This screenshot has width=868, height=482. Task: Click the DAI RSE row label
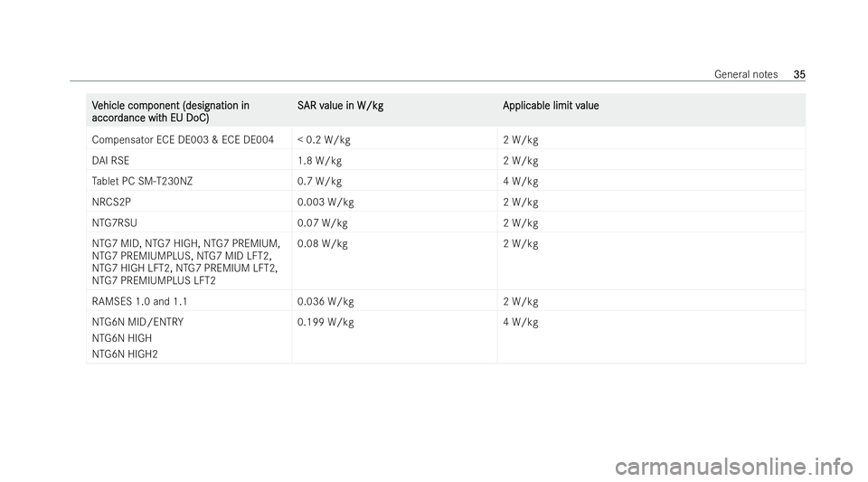pyautogui.click(x=110, y=160)
